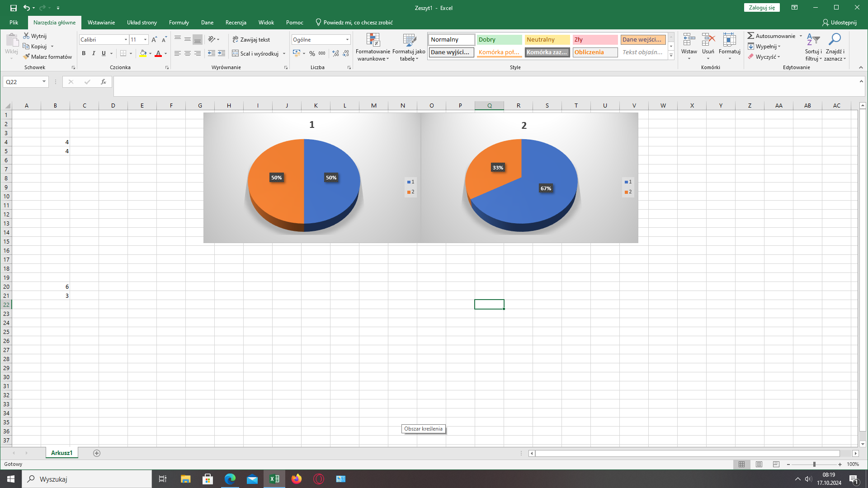Click the Zaloguj się button

click(762, 8)
